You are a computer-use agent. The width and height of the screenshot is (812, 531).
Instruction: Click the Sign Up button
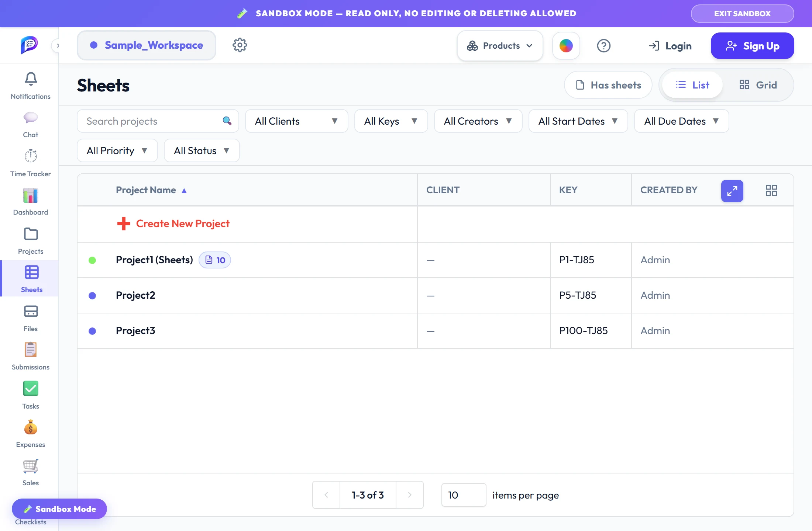(752, 46)
